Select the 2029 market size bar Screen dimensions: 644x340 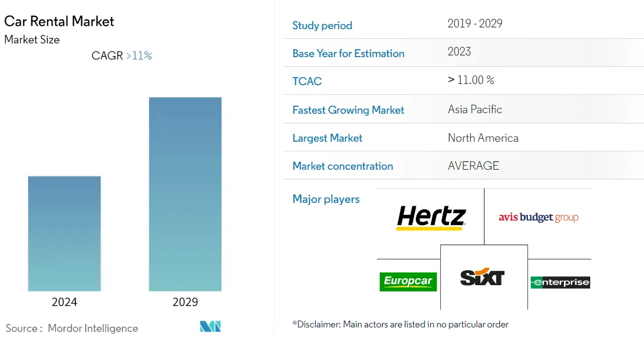(185, 194)
